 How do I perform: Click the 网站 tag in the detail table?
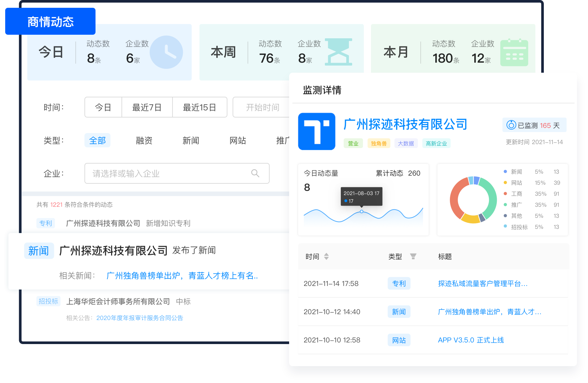point(399,340)
